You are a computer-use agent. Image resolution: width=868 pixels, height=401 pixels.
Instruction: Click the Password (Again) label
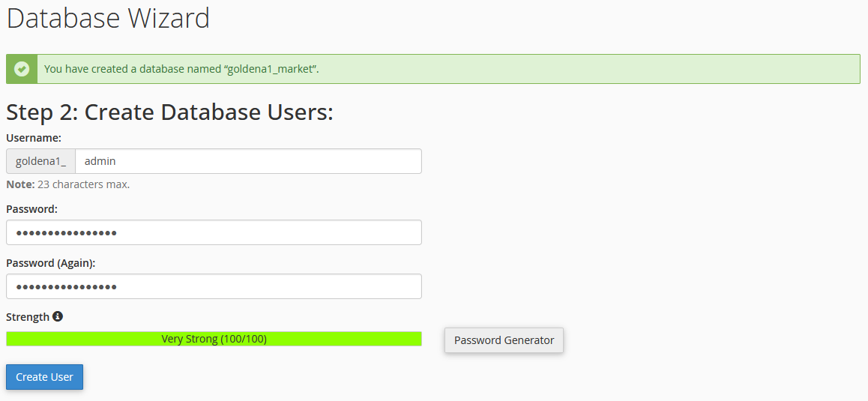pos(51,263)
